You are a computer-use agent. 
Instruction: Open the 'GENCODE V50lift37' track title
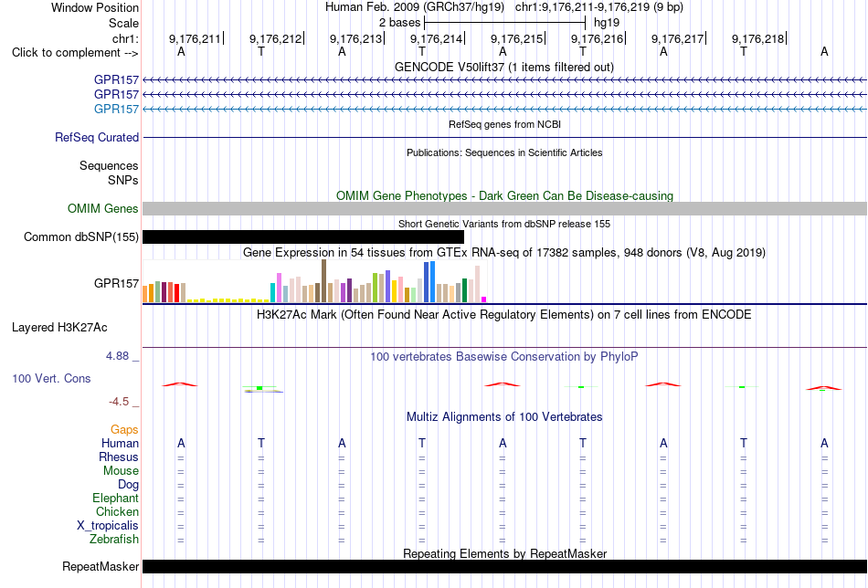coord(503,67)
